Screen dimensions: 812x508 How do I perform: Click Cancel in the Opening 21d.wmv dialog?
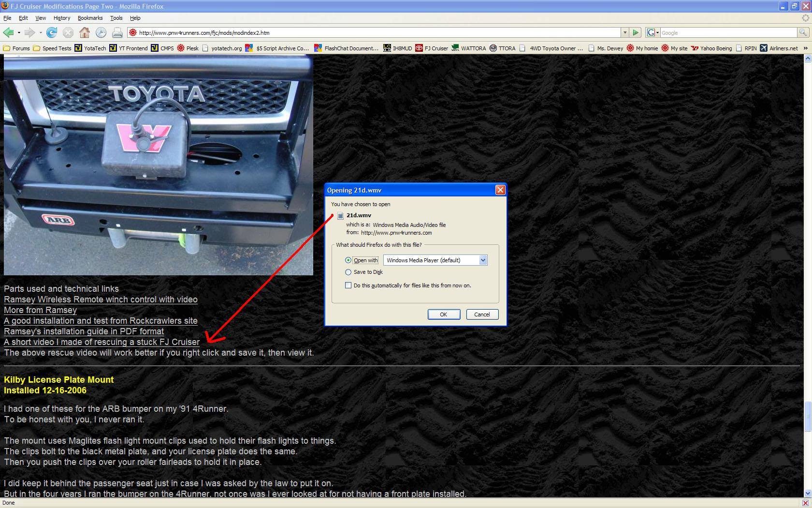pos(482,314)
